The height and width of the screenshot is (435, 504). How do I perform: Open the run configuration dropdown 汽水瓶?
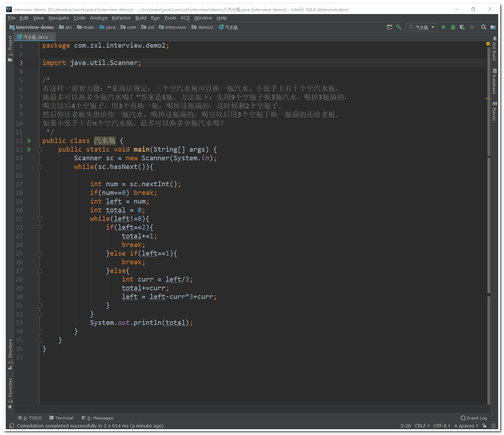[422, 27]
